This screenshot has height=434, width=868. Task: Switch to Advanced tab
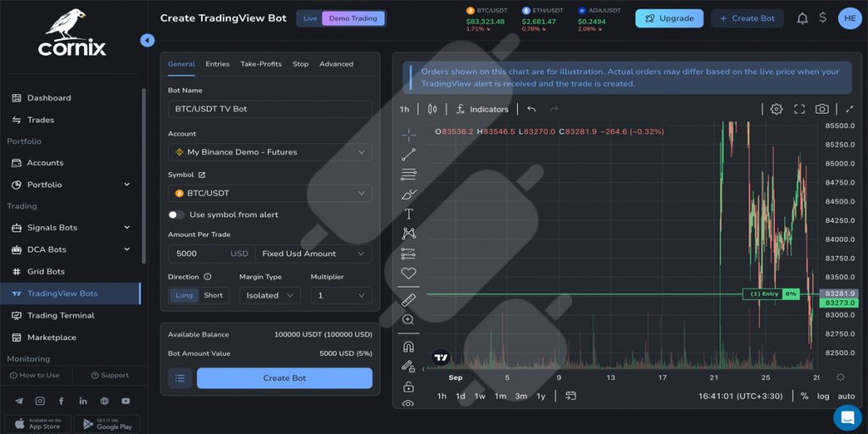coord(336,64)
